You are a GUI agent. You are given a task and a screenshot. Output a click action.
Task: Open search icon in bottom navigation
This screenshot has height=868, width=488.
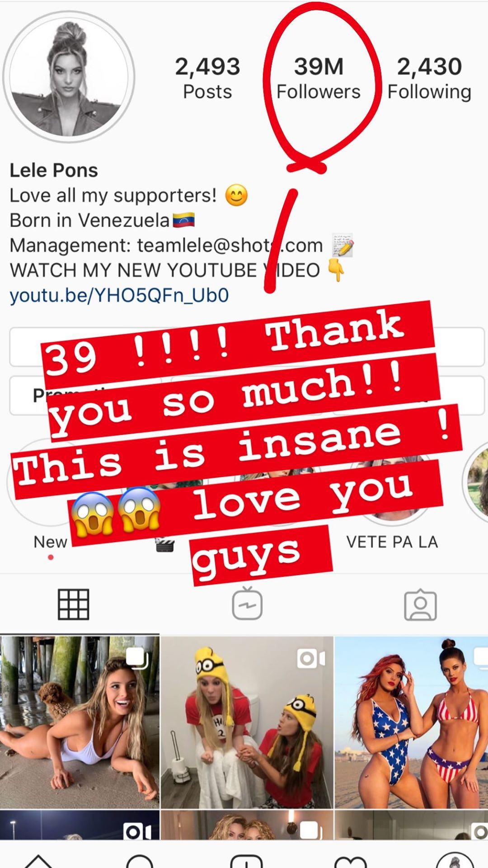click(x=140, y=861)
